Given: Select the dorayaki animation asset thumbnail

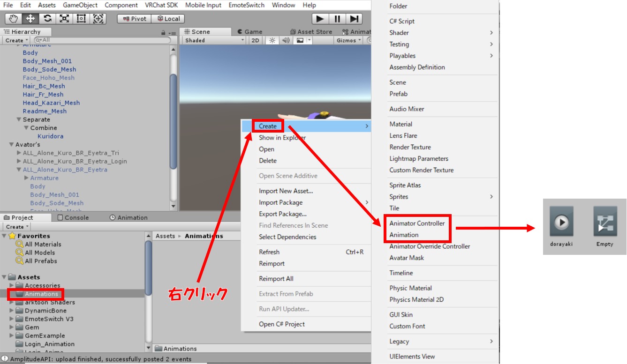Looking at the screenshot, I should 561,223.
